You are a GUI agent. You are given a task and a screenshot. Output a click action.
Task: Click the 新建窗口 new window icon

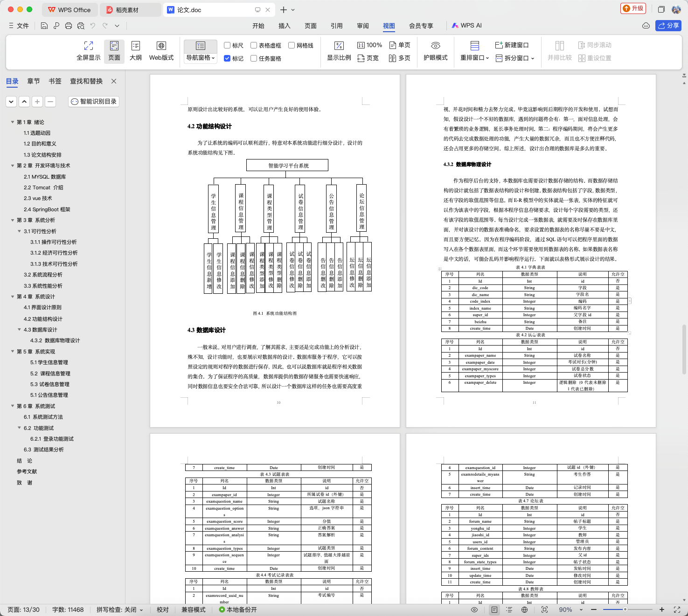499,45
